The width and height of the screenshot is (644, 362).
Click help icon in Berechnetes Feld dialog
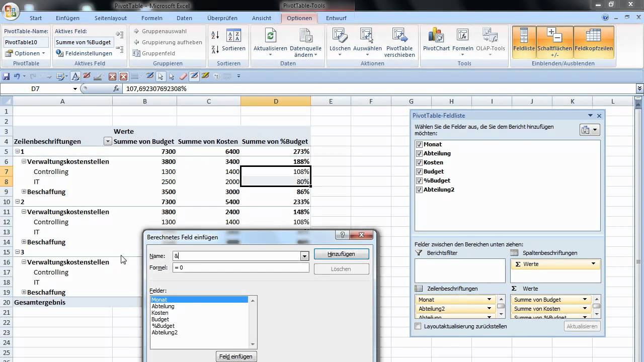tap(343, 235)
